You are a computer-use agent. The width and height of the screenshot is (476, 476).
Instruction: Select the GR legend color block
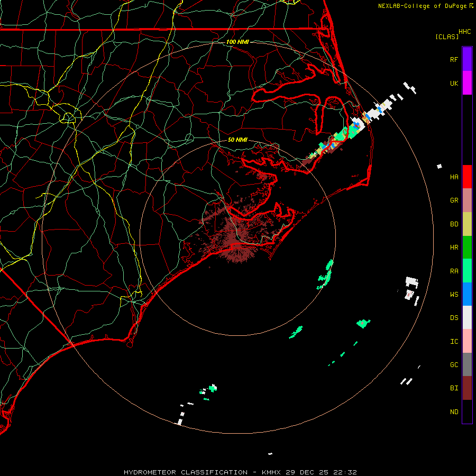click(467, 200)
